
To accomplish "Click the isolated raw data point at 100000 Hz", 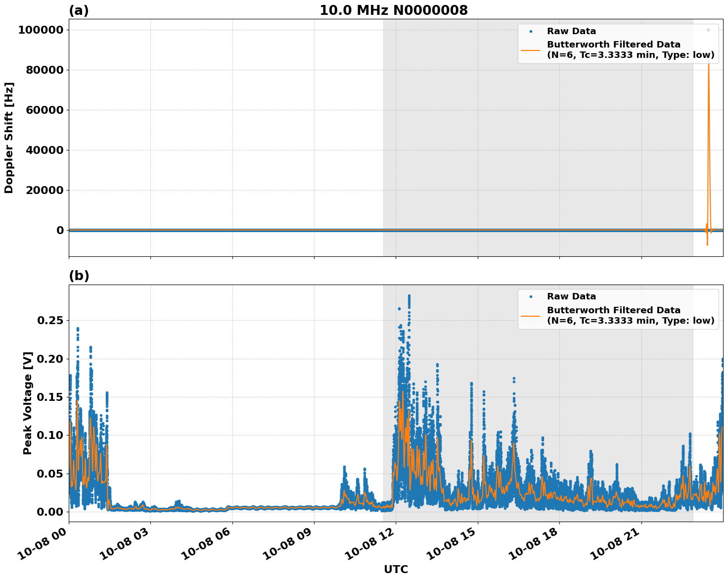I will 709,30.
